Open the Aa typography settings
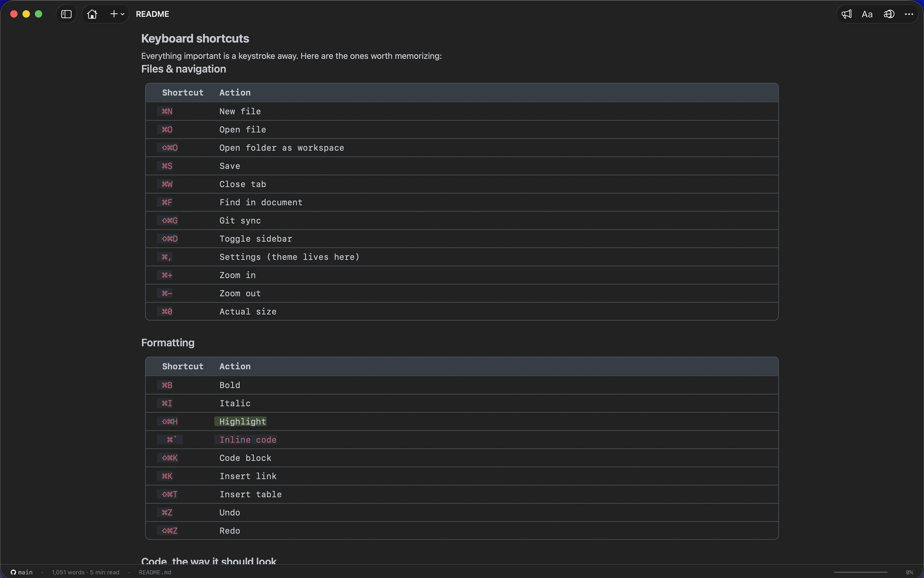This screenshot has width=924, height=578. (x=867, y=14)
